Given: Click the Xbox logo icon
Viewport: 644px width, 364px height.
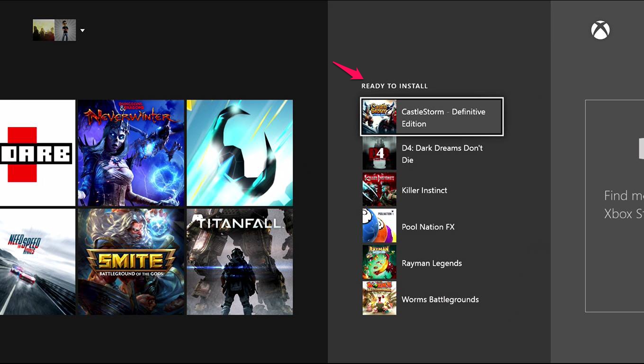Looking at the screenshot, I should pyautogui.click(x=600, y=31).
